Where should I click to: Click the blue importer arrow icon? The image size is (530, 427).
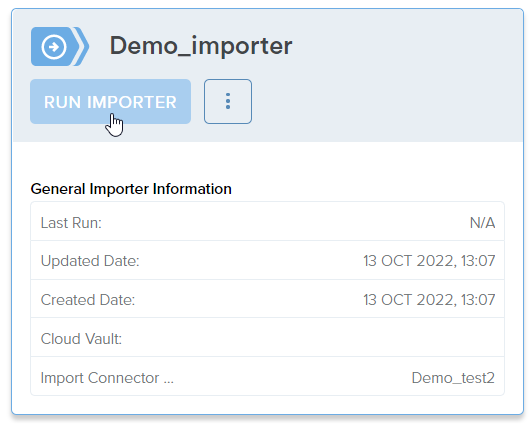point(60,46)
